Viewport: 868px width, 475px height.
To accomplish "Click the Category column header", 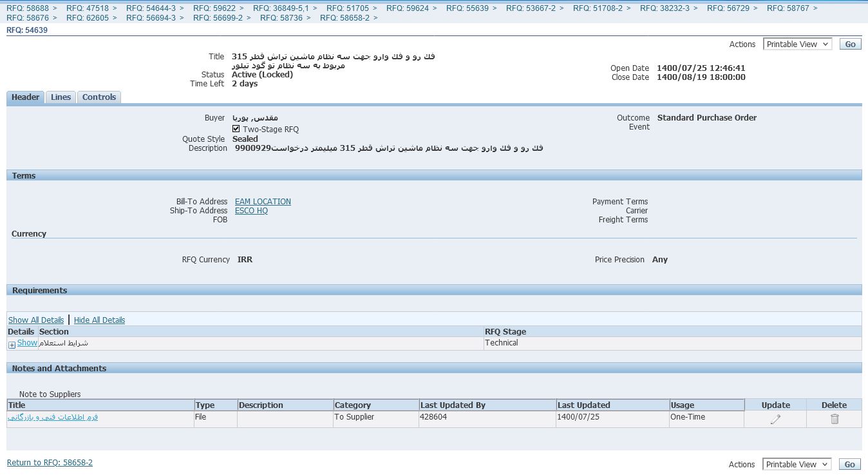I will tap(376, 405).
